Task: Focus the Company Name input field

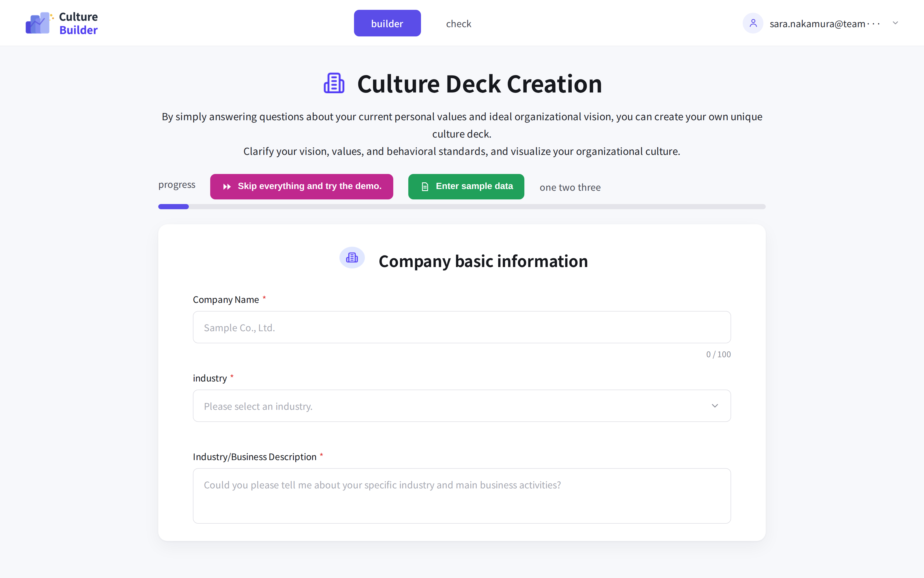Action: pyautogui.click(x=462, y=327)
